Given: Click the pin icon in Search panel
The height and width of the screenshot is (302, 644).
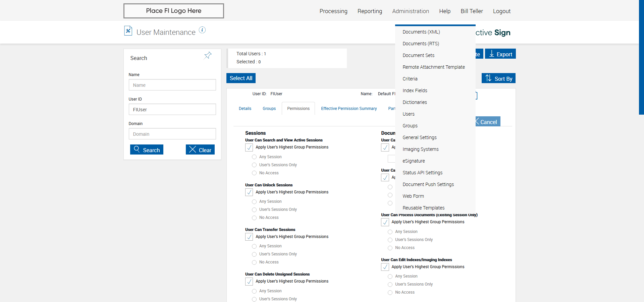Looking at the screenshot, I should point(208,55).
